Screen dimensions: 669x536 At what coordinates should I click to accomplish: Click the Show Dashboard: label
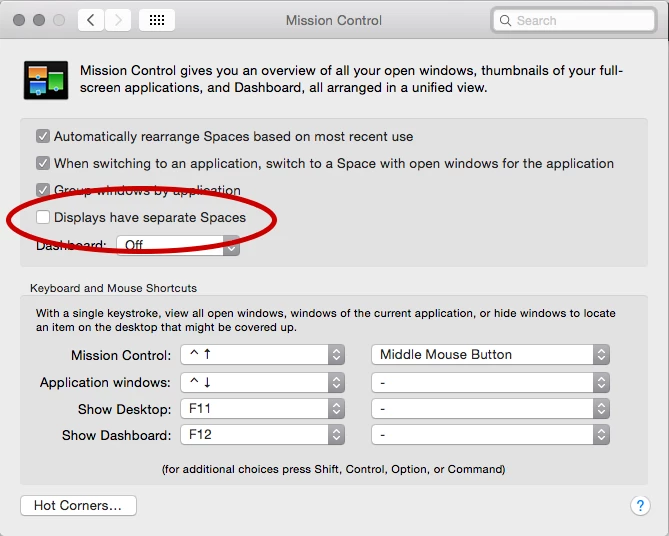click(x=116, y=435)
